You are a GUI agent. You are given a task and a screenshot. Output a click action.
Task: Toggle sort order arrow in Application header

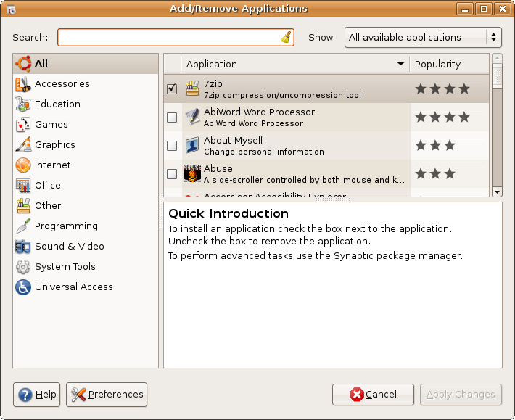tap(400, 64)
